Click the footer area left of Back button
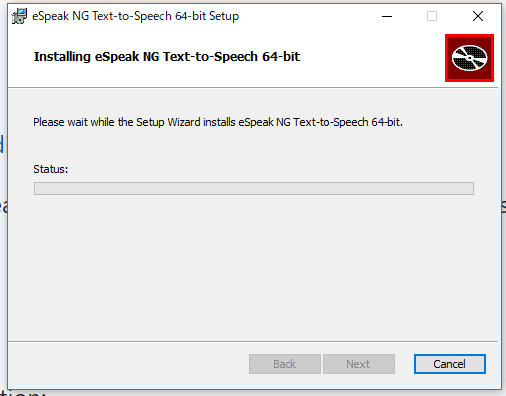Image resolution: width=506 pixels, height=396 pixels. pyautogui.click(x=128, y=364)
